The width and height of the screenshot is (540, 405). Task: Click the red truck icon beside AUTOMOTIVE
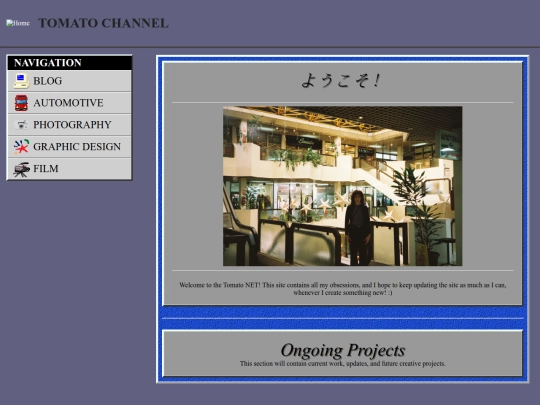tap(21, 103)
